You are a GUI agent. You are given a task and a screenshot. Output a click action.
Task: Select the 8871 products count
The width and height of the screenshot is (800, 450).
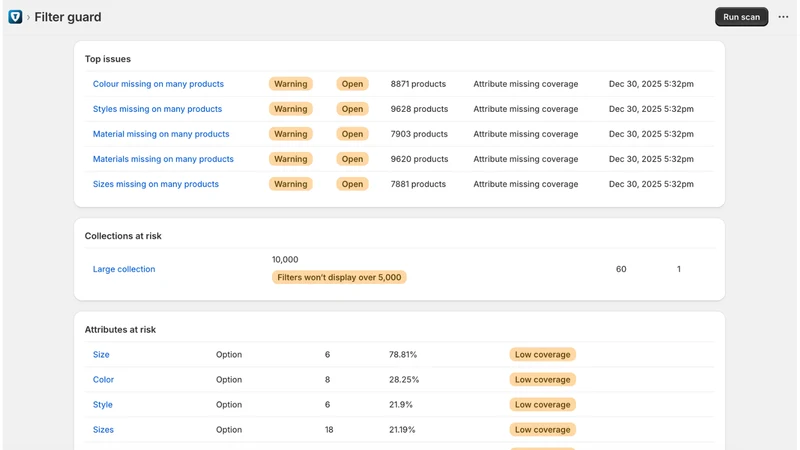coord(418,84)
